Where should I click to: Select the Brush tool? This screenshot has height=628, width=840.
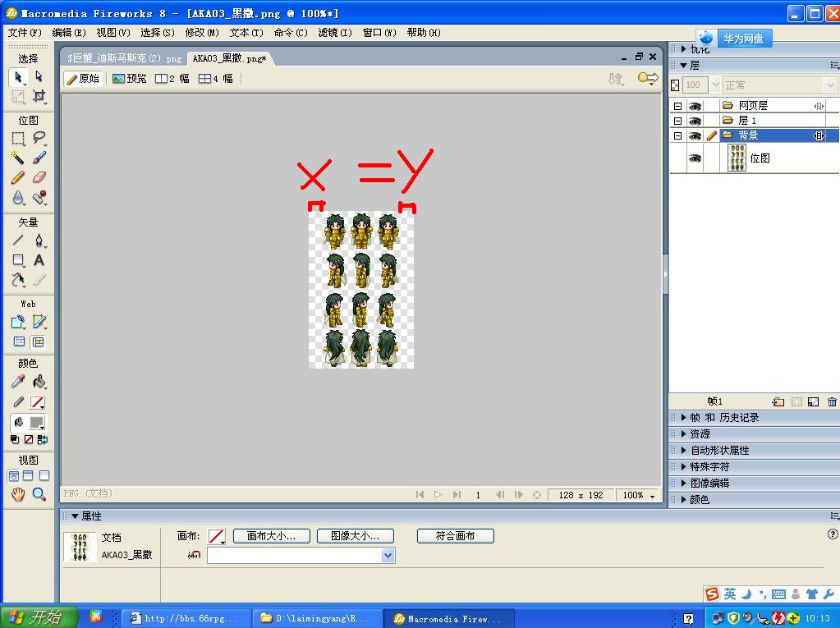pyautogui.click(x=39, y=158)
